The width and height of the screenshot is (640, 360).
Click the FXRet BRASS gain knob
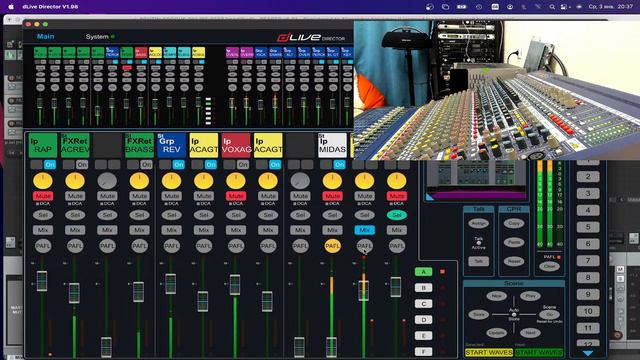tap(139, 180)
